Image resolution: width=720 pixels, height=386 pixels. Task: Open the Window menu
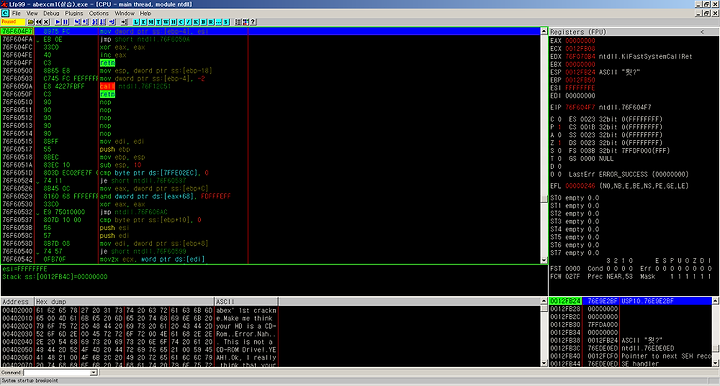click(x=124, y=13)
